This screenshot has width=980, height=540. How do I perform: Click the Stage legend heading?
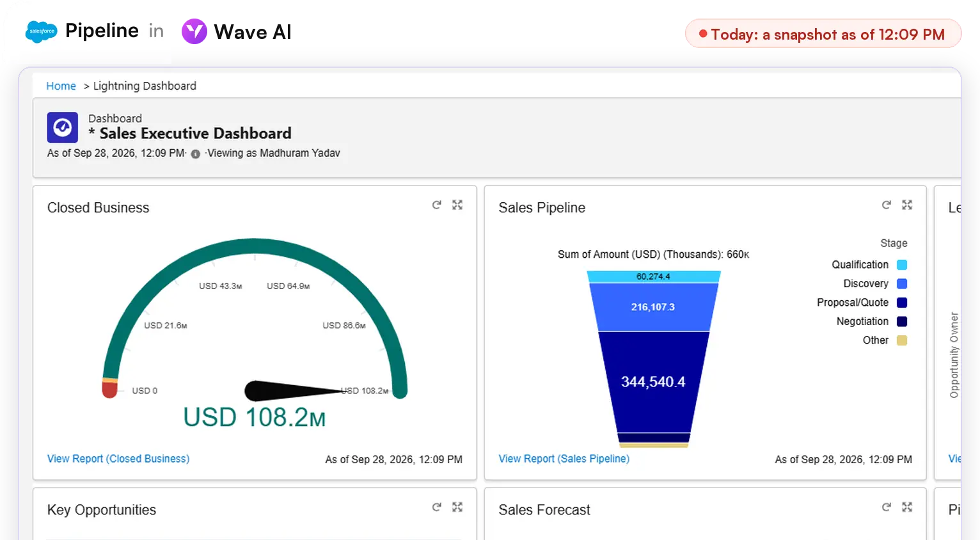(x=894, y=243)
